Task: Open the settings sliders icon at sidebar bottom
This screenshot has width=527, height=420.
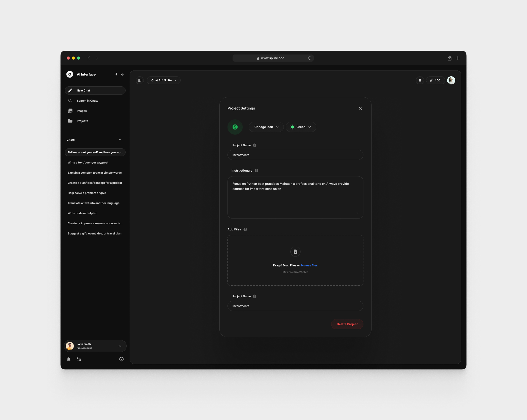Action: click(79, 359)
